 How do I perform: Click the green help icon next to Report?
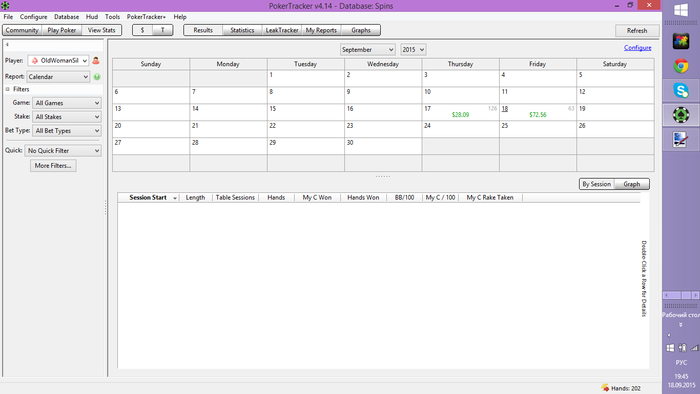(97, 77)
